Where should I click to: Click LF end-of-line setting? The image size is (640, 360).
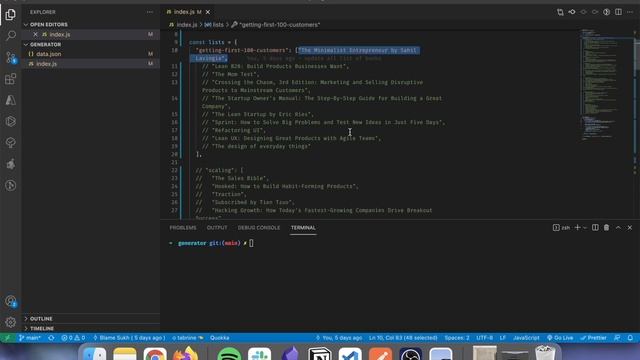(503, 338)
